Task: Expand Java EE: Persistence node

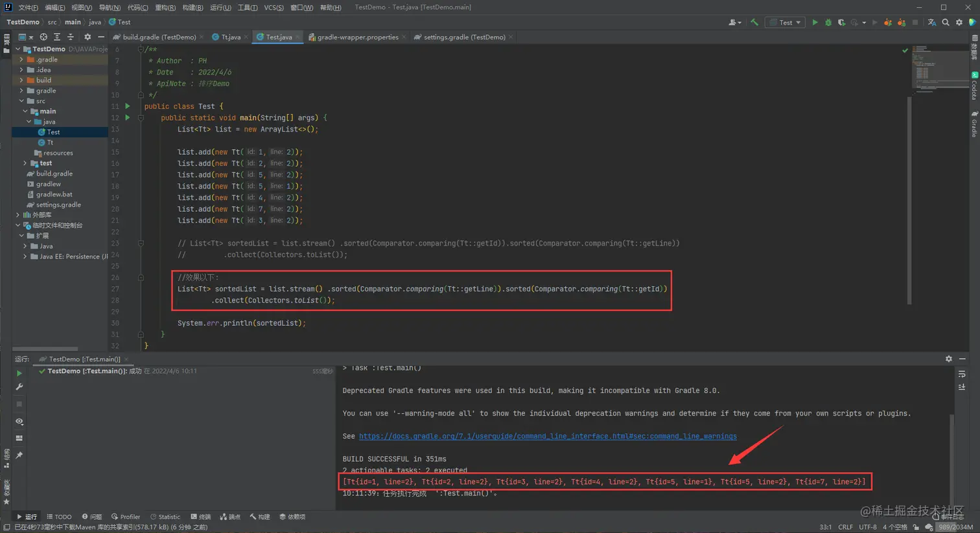Action: pos(25,256)
